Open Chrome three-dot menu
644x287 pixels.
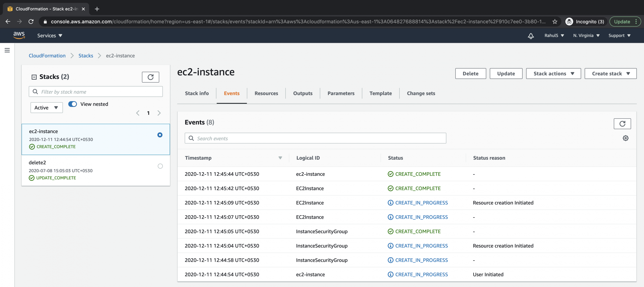point(636,22)
